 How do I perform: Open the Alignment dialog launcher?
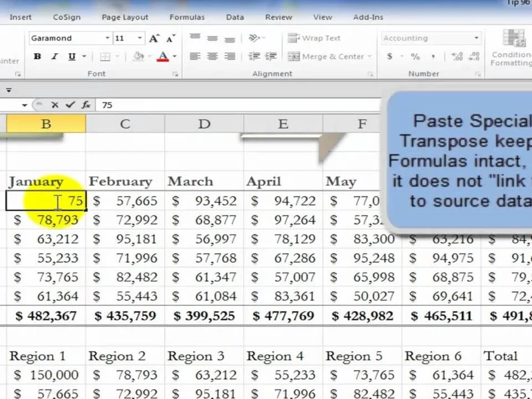click(x=370, y=74)
